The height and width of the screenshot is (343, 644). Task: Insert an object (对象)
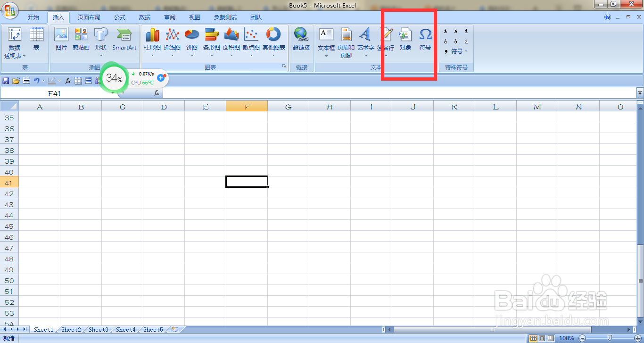coord(405,40)
